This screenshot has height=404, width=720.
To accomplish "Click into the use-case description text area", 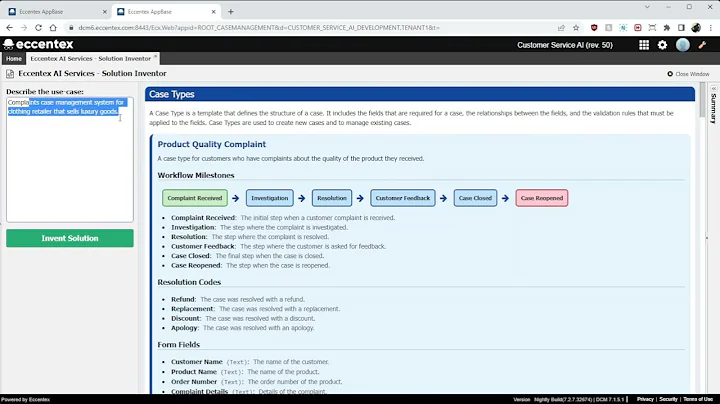I will point(70,160).
